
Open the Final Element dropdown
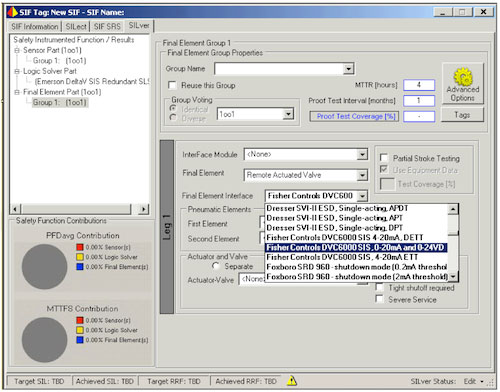[x=362, y=175]
